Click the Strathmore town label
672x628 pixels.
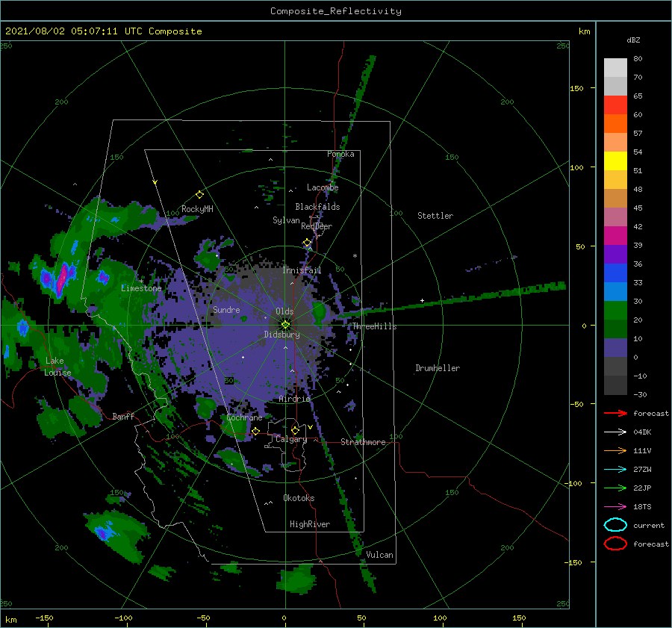click(x=363, y=442)
